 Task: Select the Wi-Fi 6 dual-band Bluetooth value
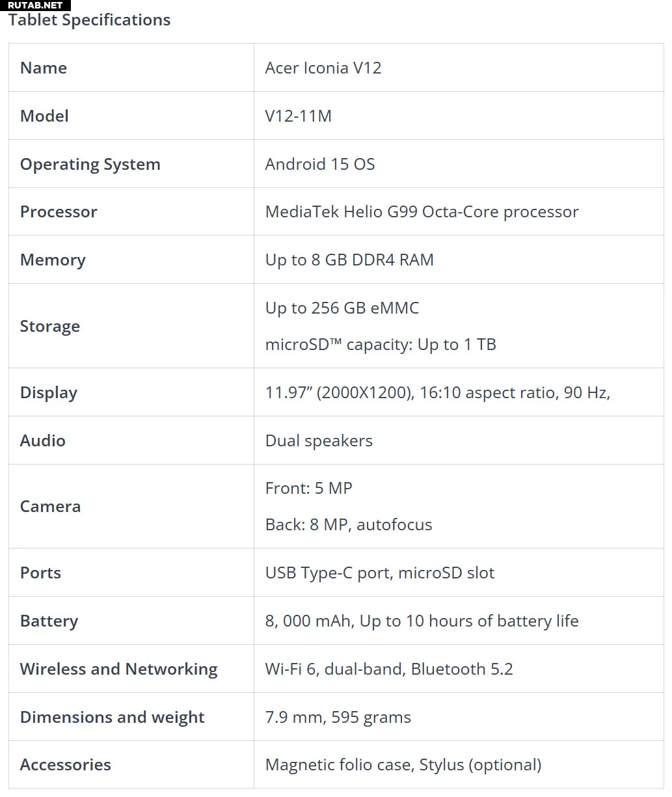click(389, 669)
